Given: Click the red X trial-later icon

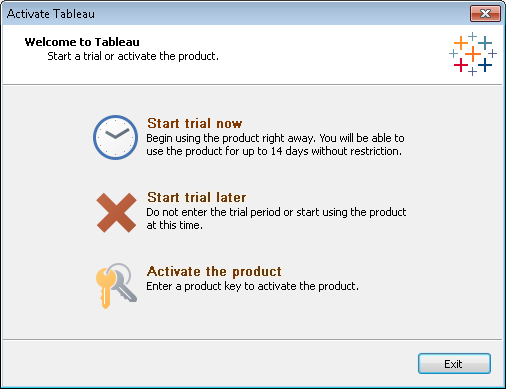Looking at the screenshot, I should point(116,213).
